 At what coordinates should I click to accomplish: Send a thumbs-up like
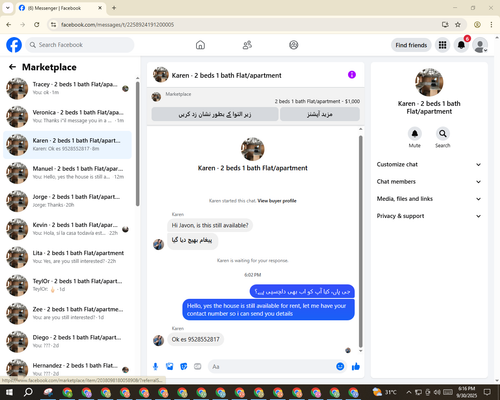[x=356, y=367]
